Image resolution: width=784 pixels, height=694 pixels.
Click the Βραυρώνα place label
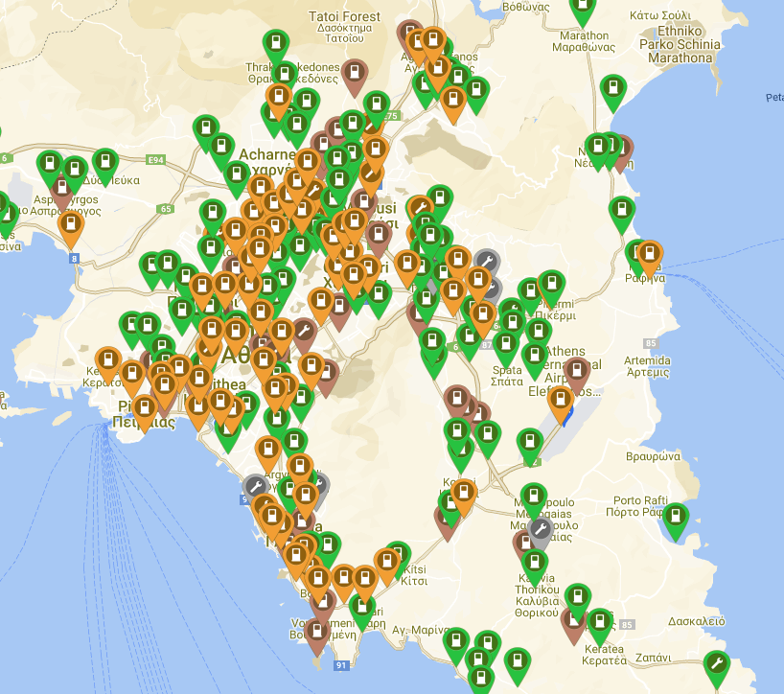(x=653, y=456)
